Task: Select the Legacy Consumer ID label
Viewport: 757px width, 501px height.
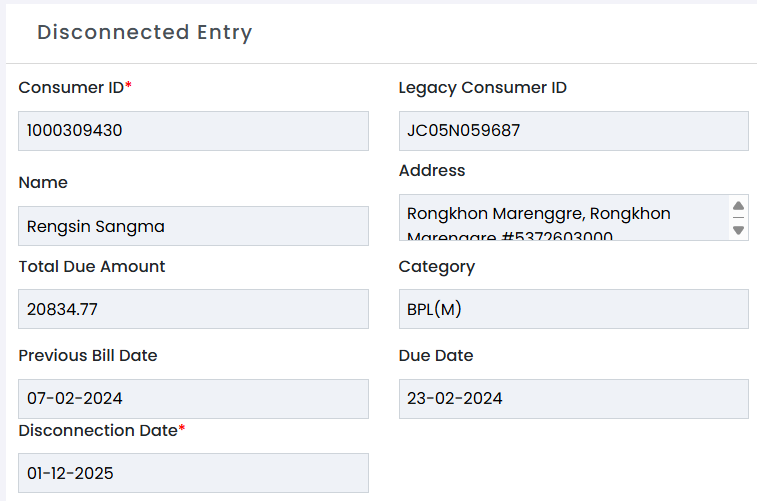Action: [x=483, y=87]
